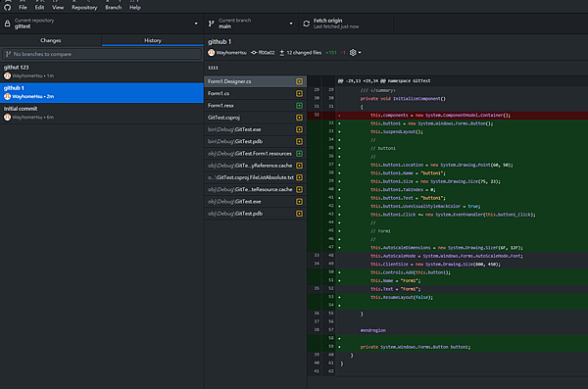This screenshot has width=588, height=389.
Task: Select GitTest.Form1.resources file
Action: 256,154
